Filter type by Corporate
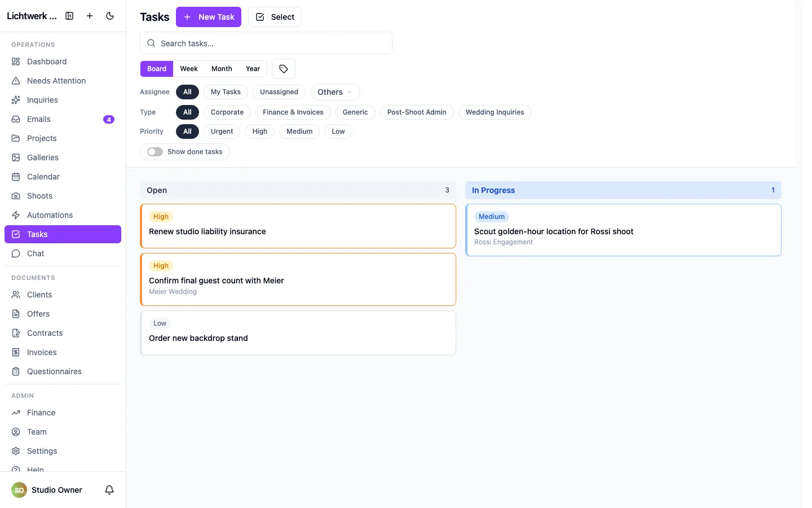The width and height of the screenshot is (812, 508). click(227, 112)
